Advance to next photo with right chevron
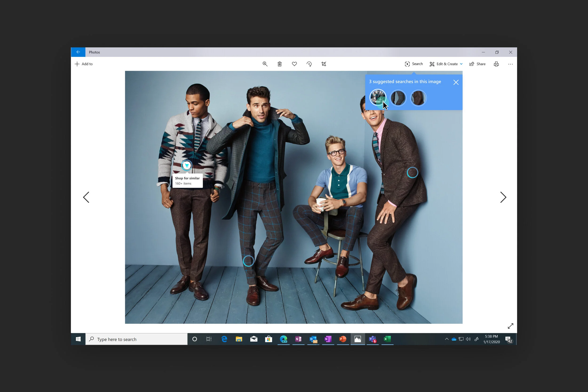 tap(503, 197)
